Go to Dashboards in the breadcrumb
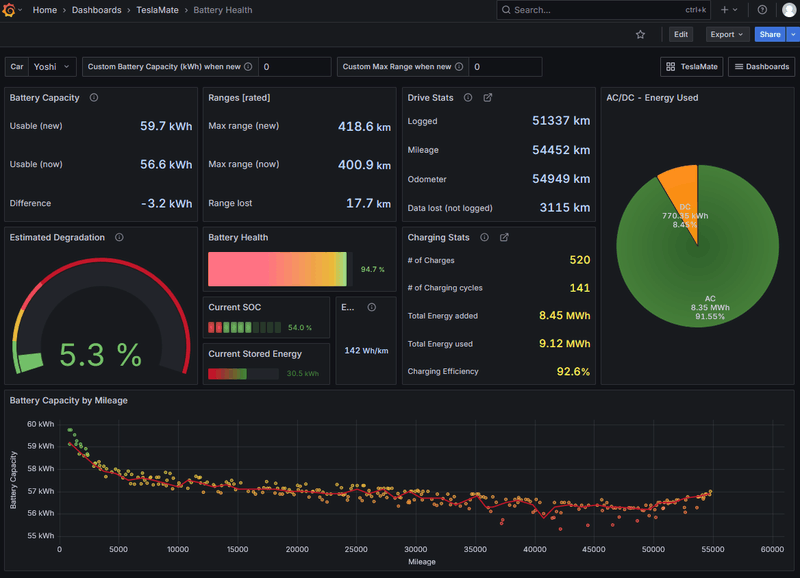This screenshot has height=578, width=800. click(x=96, y=10)
